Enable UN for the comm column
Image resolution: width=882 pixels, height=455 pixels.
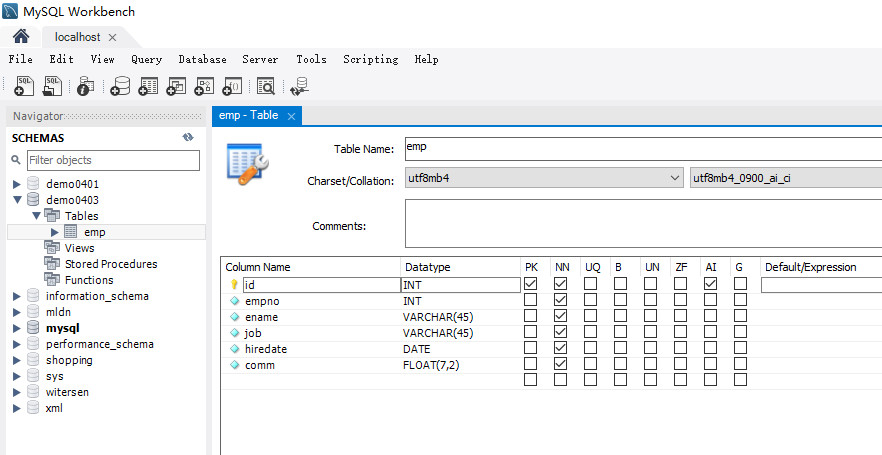650,364
